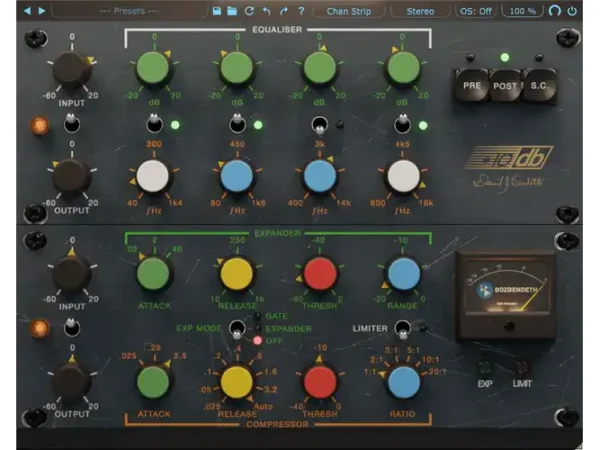Viewport: 600px width, 450px height.
Task: Toggle the equaliser section power switch
Action: pos(72,123)
